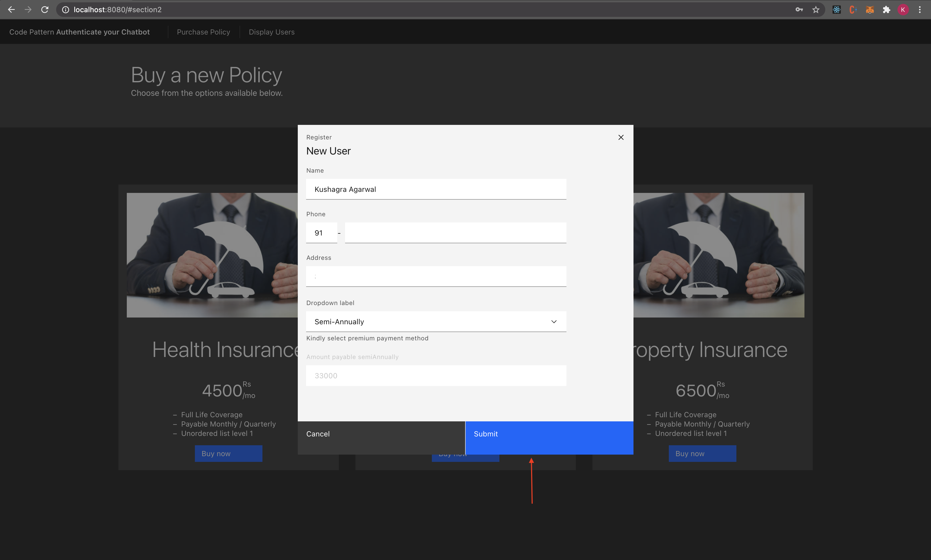Click the MetaMask fox extension icon
931x560 pixels.
click(x=869, y=10)
